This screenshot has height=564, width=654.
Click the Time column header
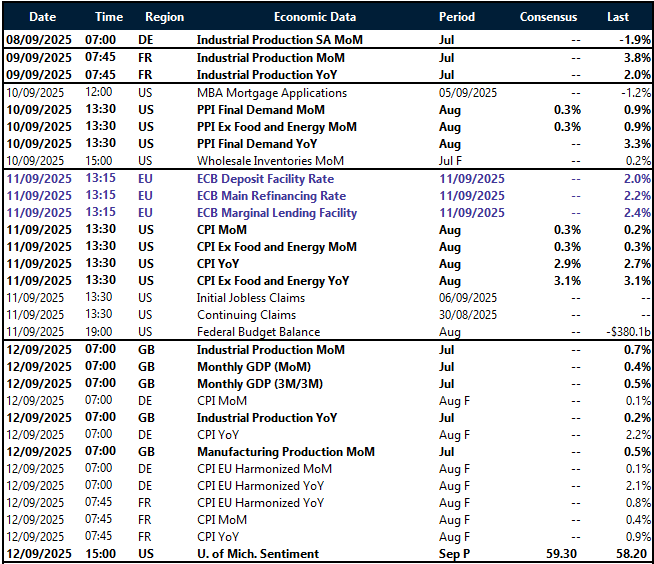(109, 17)
